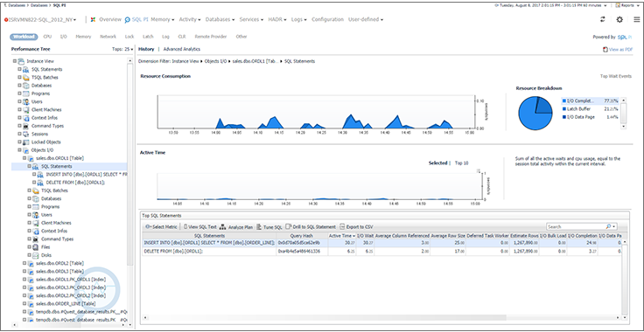
Task: Click the Select Metric icon
Action: 148,226
